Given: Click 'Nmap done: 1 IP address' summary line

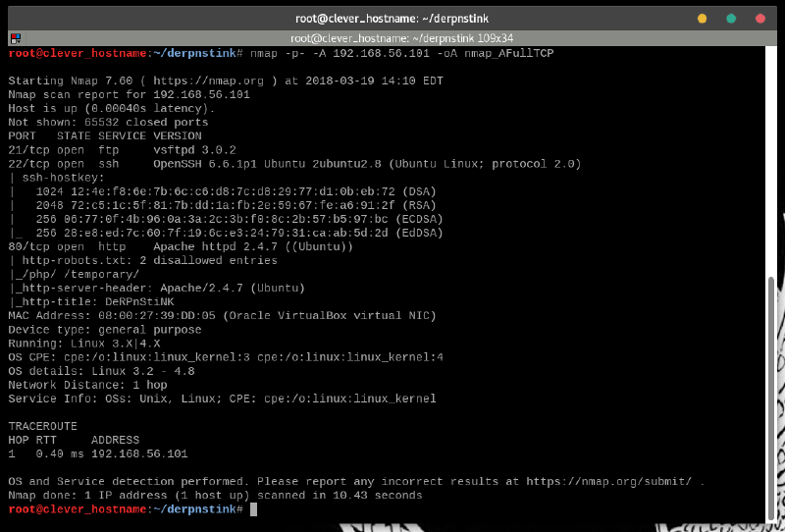Looking at the screenshot, I should [x=215, y=496].
